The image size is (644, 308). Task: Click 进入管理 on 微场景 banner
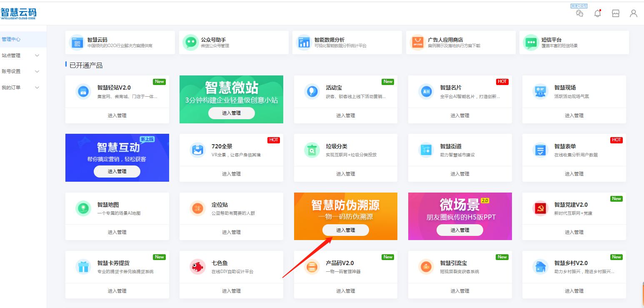click(x=459, y=230)
